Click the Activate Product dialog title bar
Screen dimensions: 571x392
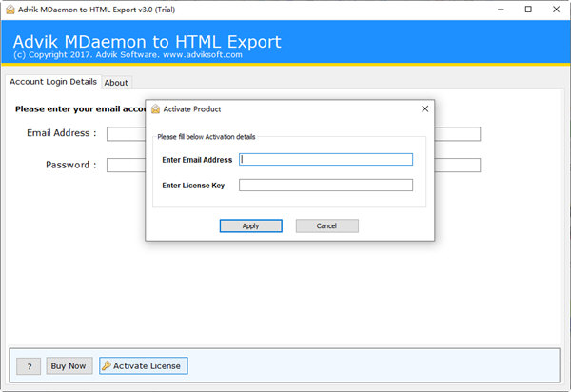coord(285,109)
